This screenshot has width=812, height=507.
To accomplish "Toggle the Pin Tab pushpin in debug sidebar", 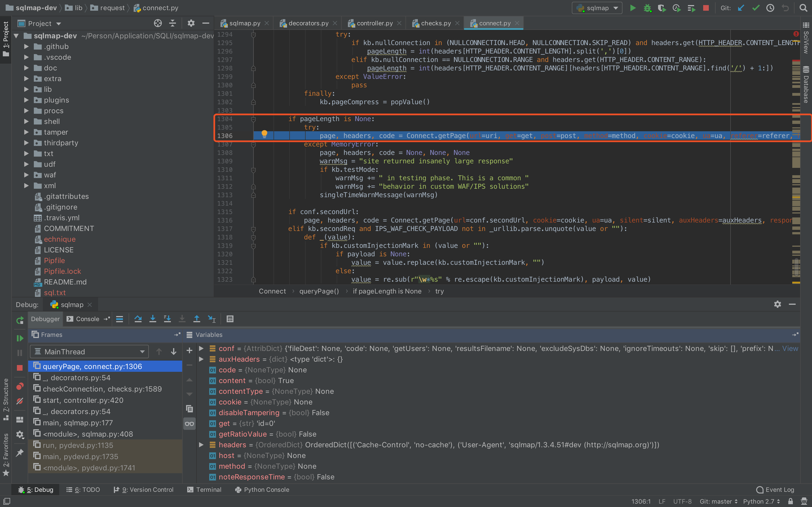I will (20, 453).
